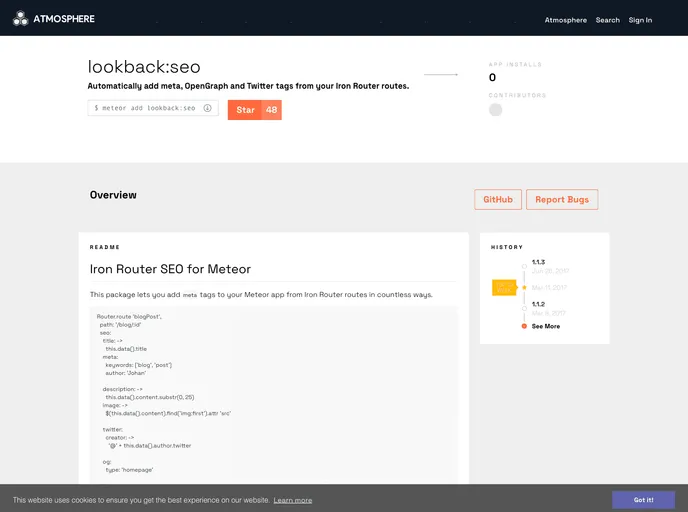Open the GitHub button
This screenshot has width=688, height=512.
tap(498, 200)
